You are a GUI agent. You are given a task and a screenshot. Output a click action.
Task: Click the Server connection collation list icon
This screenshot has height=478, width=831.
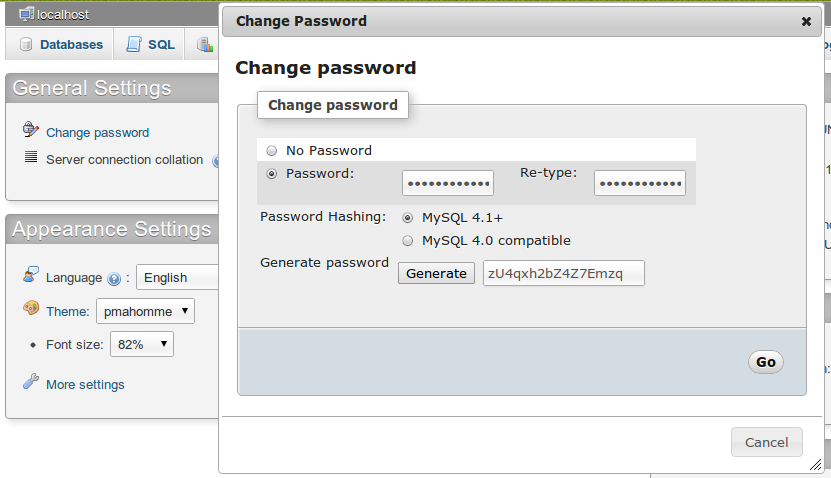tap(31, 158)
